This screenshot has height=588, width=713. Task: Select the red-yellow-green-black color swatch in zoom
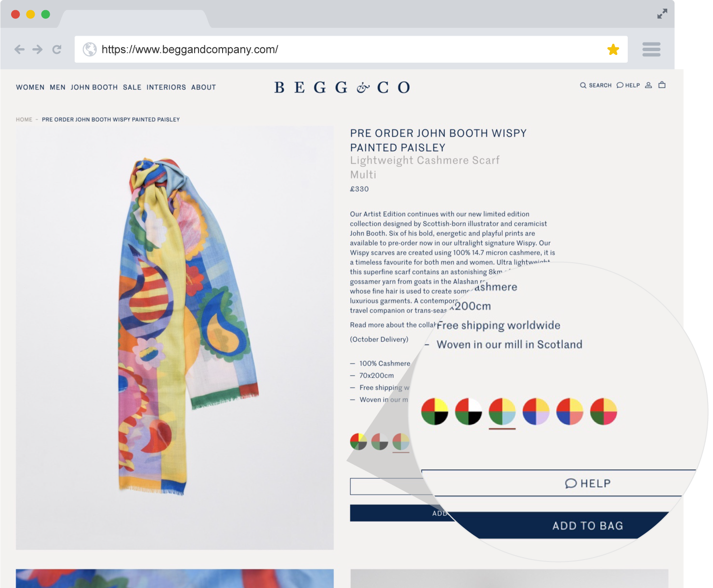pos(435,412)
